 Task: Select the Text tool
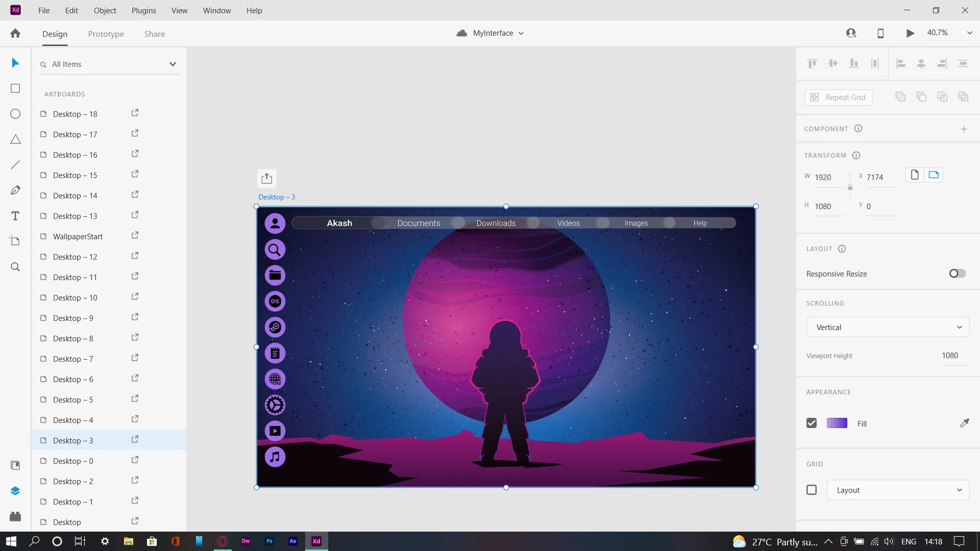(x=15, y=216)
